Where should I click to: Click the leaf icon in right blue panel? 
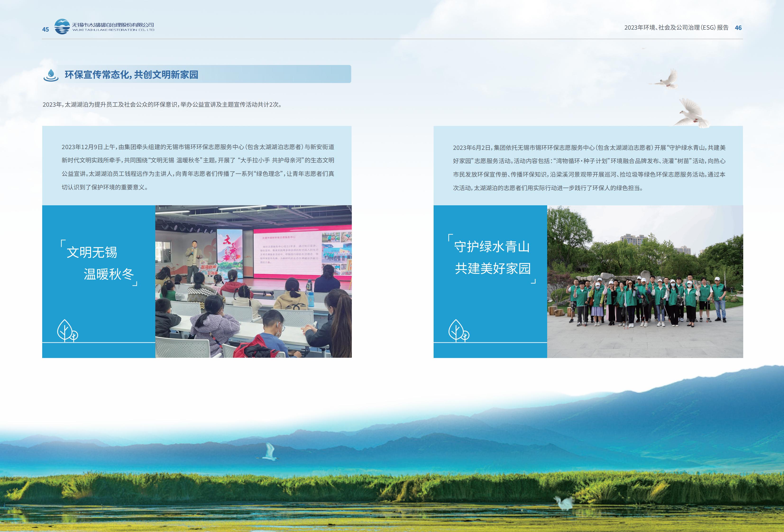point(458,330)
